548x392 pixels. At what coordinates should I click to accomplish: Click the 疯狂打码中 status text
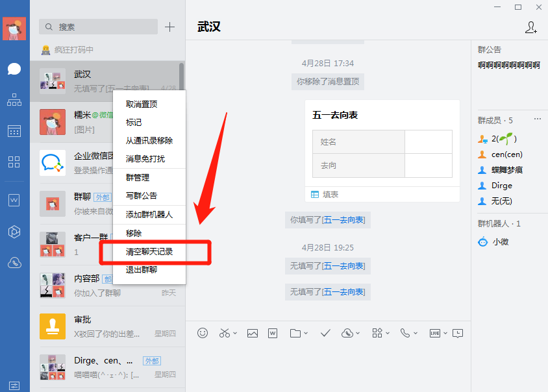click(x=74, y=50)
